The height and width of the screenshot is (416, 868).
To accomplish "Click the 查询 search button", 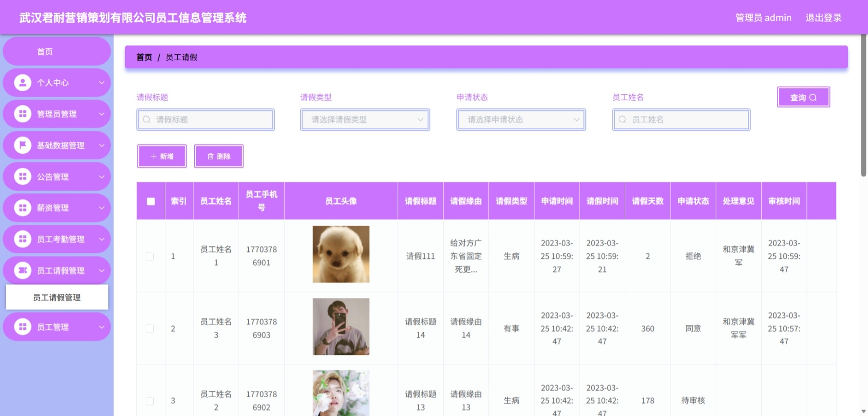I will (804, 97).
